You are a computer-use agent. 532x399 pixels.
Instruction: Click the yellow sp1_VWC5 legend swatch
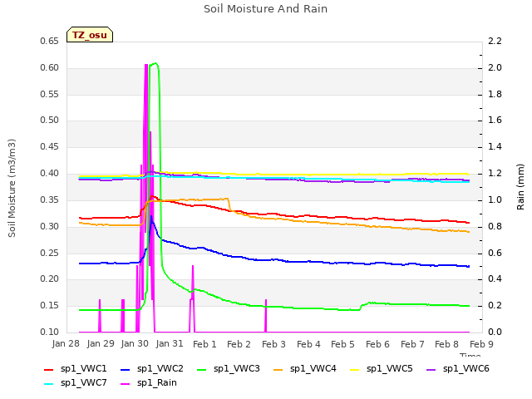click(355, 369)
